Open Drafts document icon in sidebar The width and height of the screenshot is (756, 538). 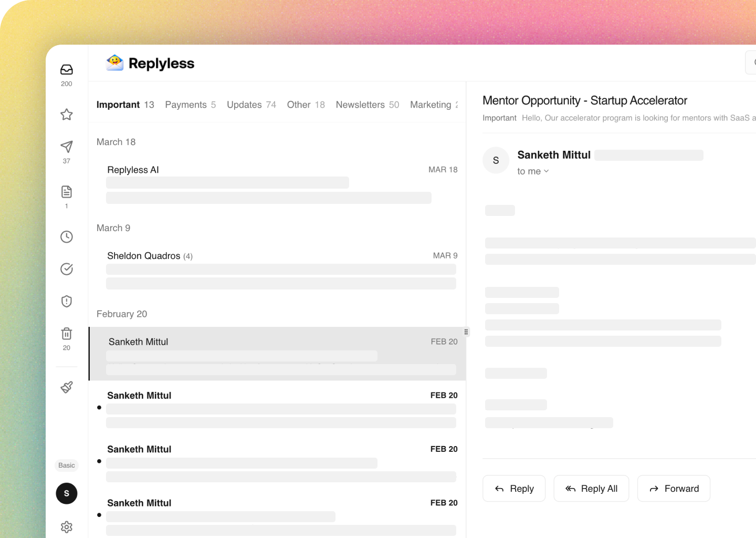pyautogui.click(x=67, y=192)
